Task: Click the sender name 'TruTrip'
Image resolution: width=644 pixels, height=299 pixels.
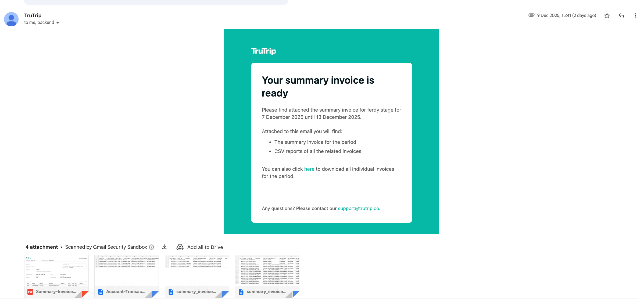Action: pos(33,15)
